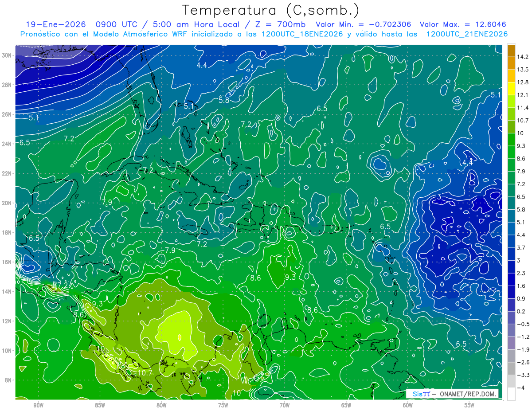Click the yellow swatch between 12.1 and 12.8
The height and width of the screenshot is (411, 532).
pos(511,89)
